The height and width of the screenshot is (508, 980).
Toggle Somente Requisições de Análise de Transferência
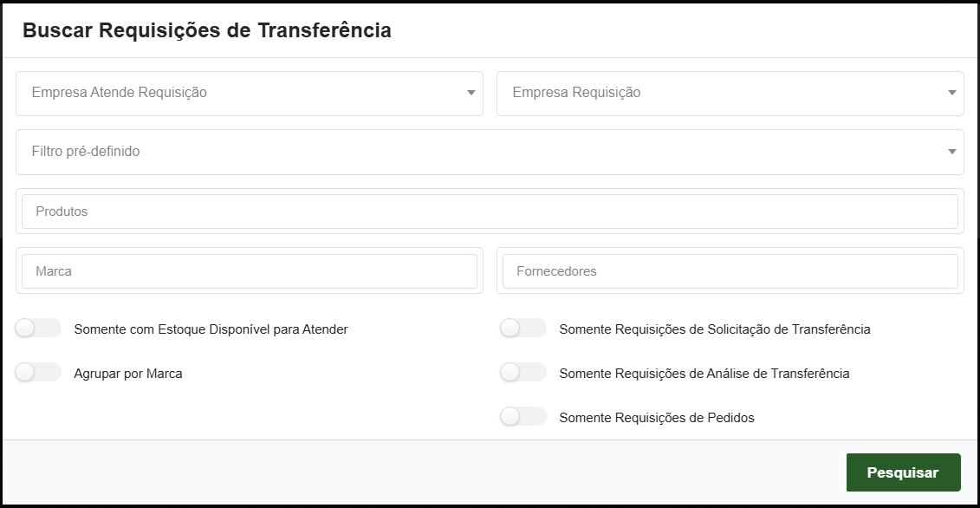[523, 372]
